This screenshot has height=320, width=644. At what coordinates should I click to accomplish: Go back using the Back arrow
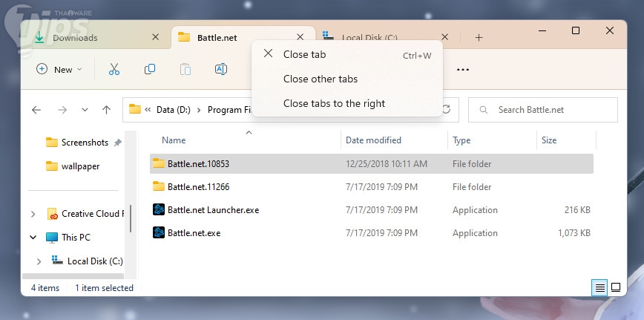36,110
